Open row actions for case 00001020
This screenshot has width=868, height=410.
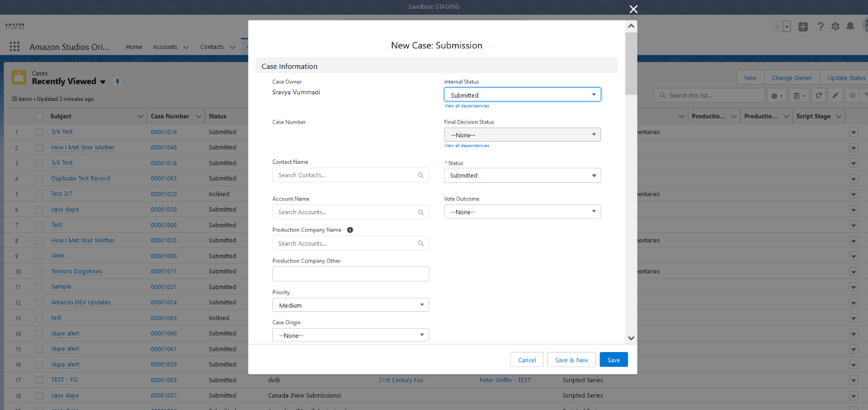(x=853, y=194)
